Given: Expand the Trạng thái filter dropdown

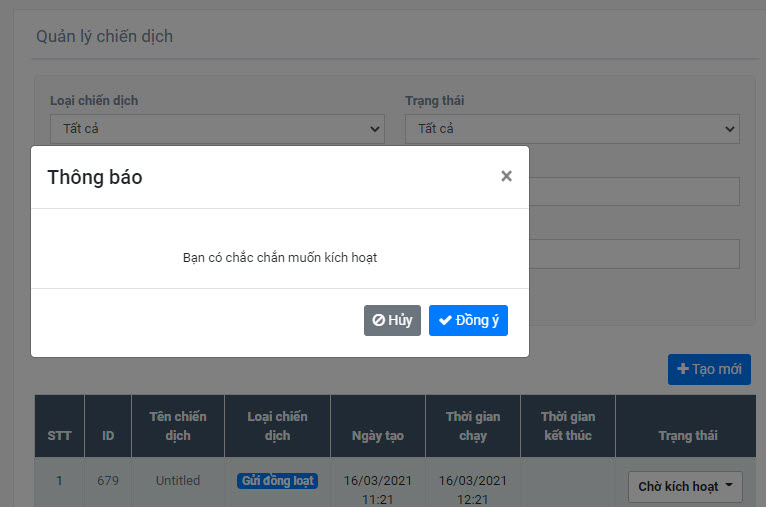Looking at the screenshot, I should coord(572,128).
